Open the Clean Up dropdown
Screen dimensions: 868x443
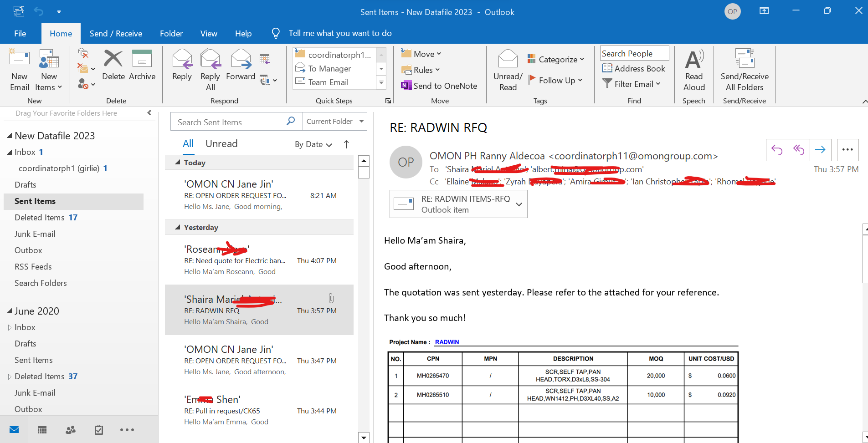pos(86,69)
